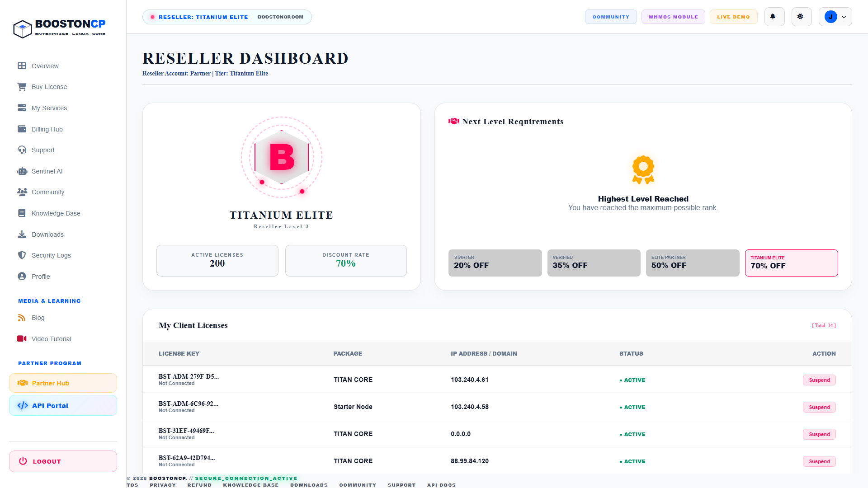Click the Profile user icon
868x488 pixels.
coord(22,277)
